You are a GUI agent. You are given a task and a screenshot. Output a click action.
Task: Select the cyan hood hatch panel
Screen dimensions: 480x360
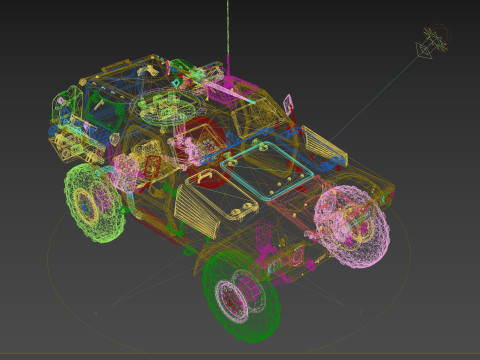267,170
